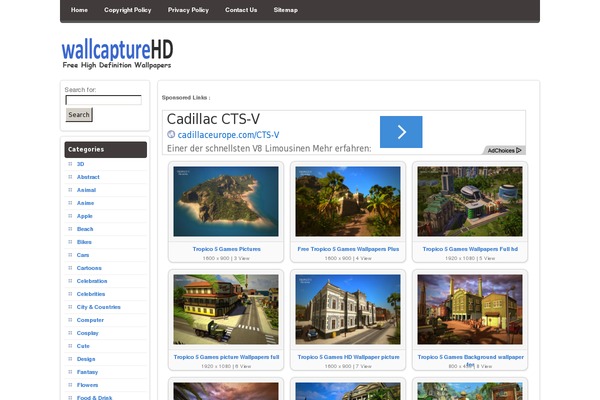The width and height of the screenshot is (600, 400).
Task: Click Tropico 5 Games Wallpapers Full hd
Action: [x=470, y=249]
